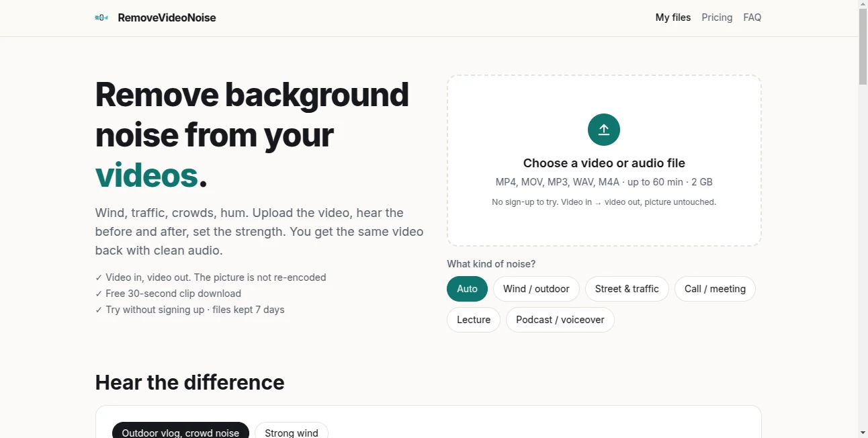The image size is (868, 438).
Task: Switch to Outdoor vlog, crowd noise sample
Action: tap(181, 432)
